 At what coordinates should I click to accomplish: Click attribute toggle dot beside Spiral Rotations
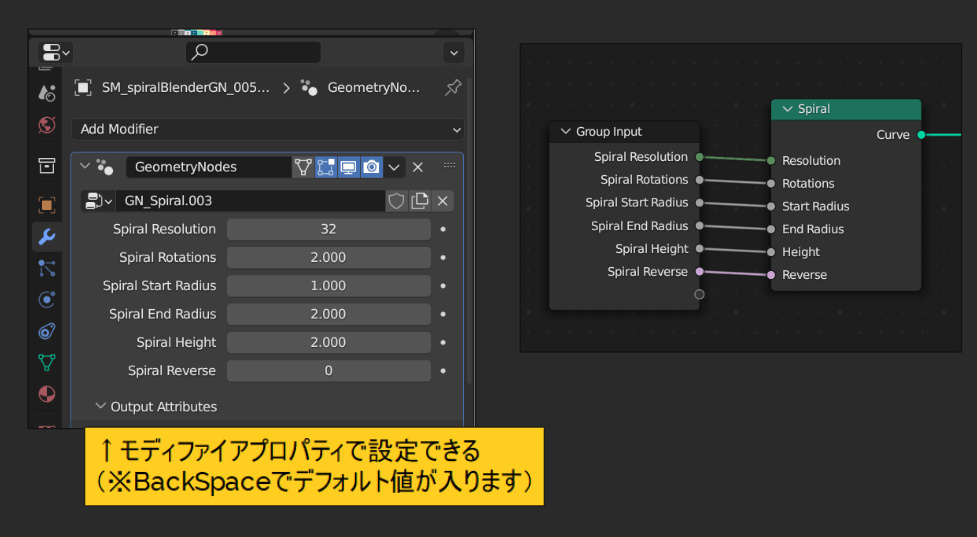[443, 257]
